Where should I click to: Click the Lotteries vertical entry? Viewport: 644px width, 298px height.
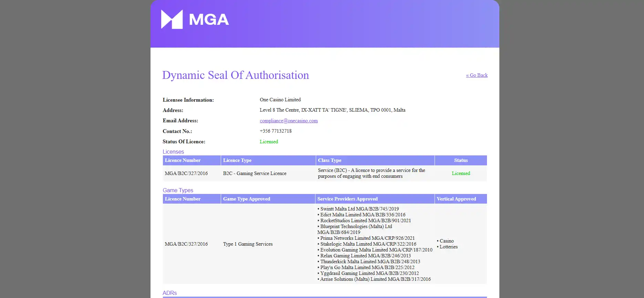447,247
